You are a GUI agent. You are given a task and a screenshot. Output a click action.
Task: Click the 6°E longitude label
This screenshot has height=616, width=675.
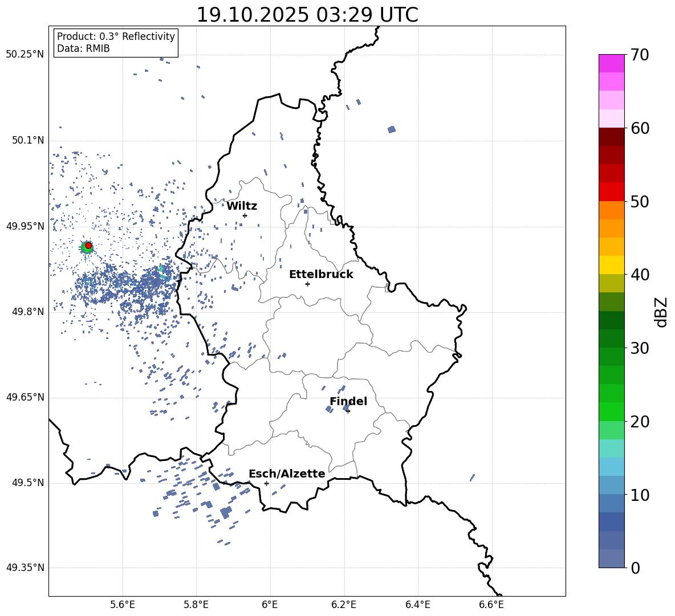[270, 605]
